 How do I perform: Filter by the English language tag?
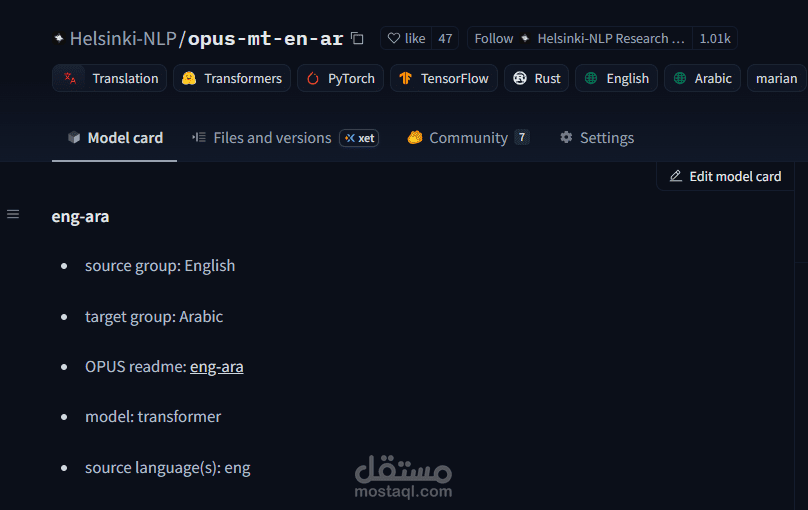(616, 78)
